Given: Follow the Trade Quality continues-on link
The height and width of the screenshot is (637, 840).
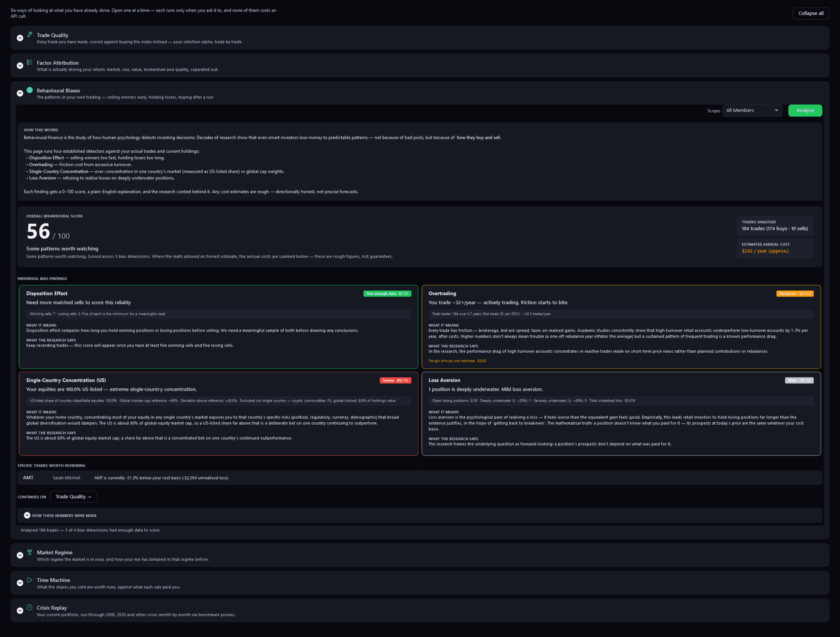Looking at the screenshot, I should 73,497.
